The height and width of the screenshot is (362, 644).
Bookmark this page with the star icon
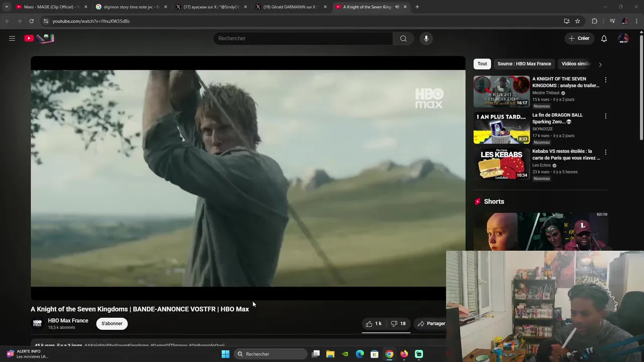tap(578, 21)
